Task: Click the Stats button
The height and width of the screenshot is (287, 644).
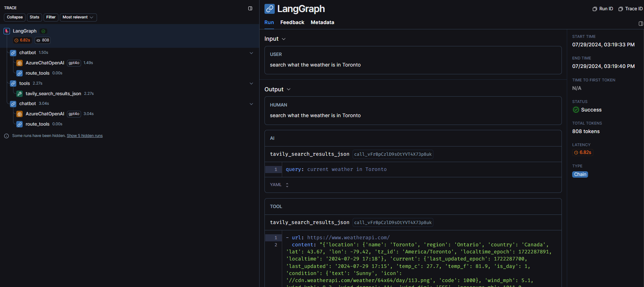Action: [34, 17]
